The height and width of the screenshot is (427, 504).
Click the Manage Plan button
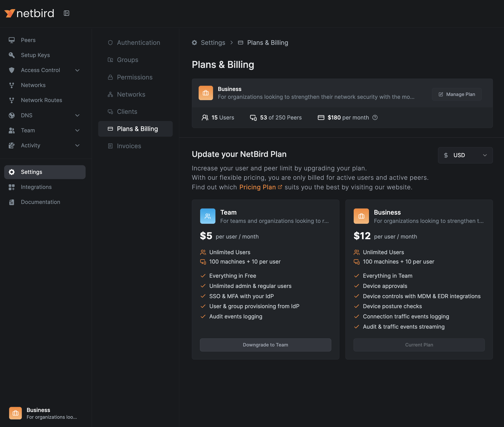(457, 94)
